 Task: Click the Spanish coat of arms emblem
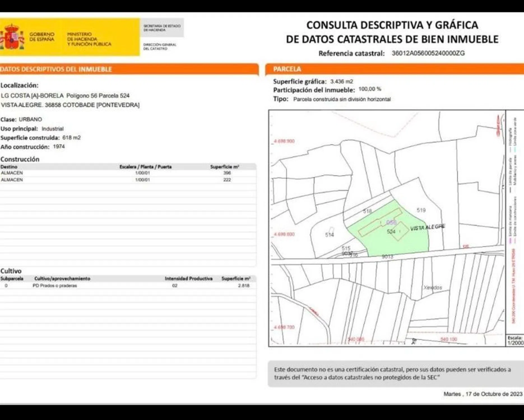point(12,37)
